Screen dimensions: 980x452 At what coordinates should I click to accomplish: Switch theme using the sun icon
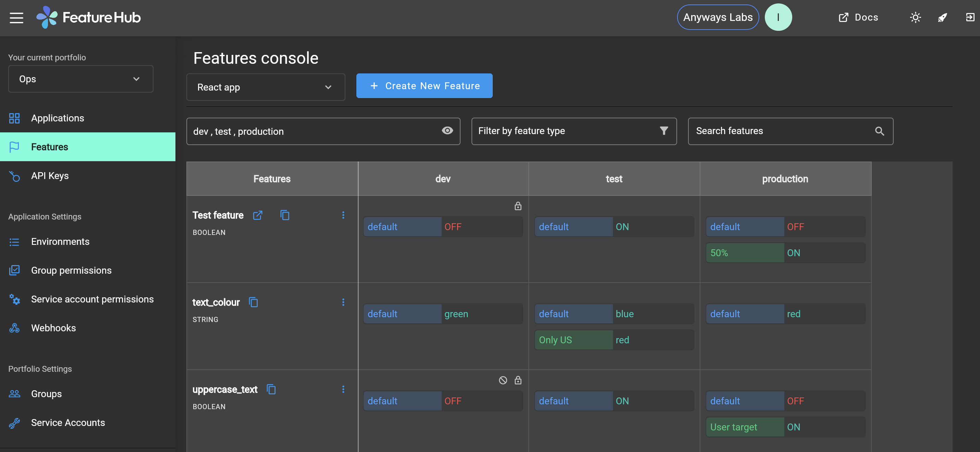click(x=915, y=17)
